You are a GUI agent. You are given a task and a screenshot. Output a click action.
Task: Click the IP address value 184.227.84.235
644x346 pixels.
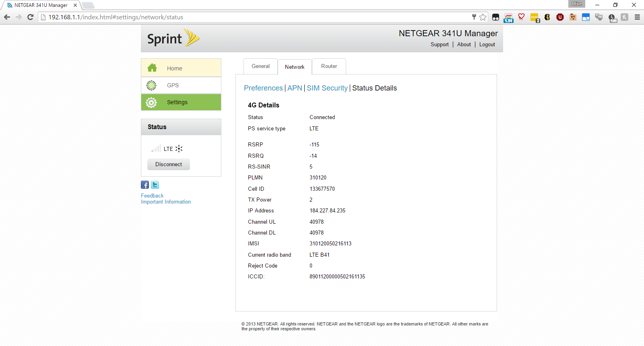[x=327, y=210]
